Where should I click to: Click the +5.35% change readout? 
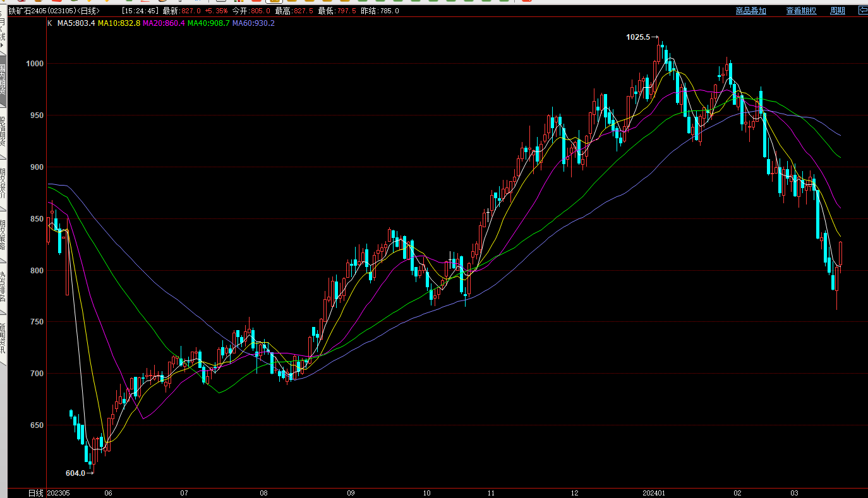click(216, 11)
